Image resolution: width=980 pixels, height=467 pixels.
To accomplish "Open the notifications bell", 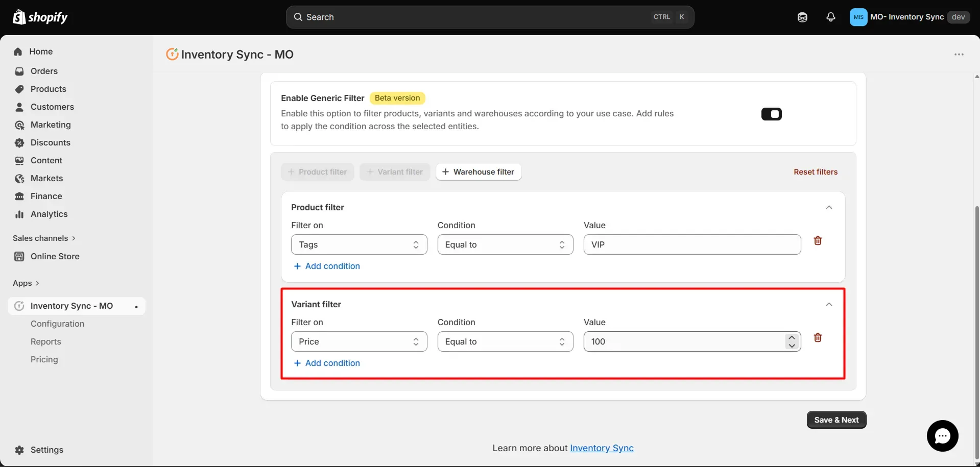I will pyautogui.click(x=831, y=17).
